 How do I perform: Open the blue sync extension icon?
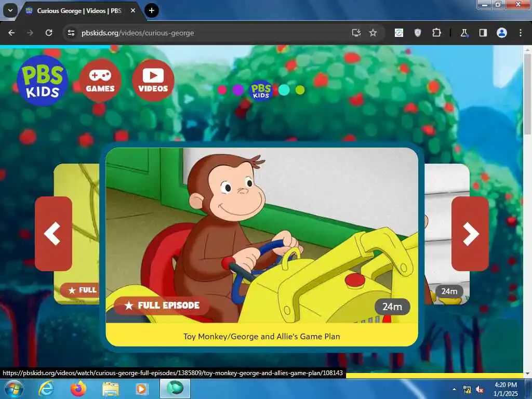(x=399, y=33)
